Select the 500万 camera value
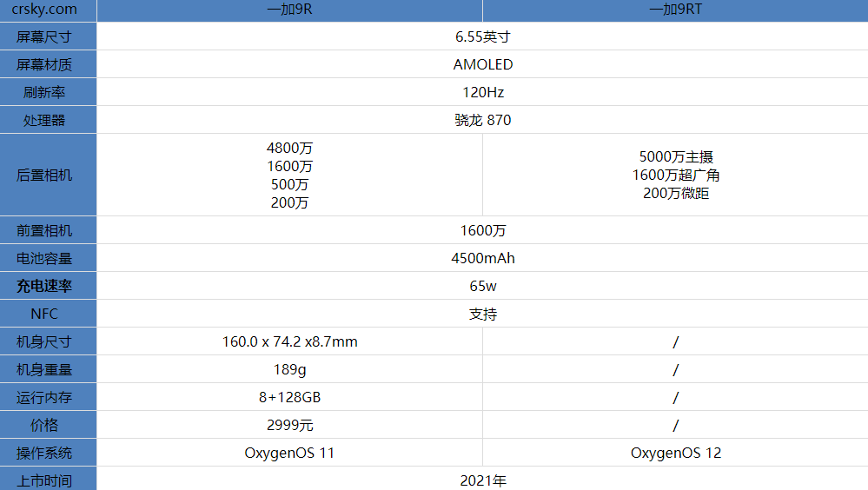The width and height of the screenshot is (868, 490). (289, 184)
